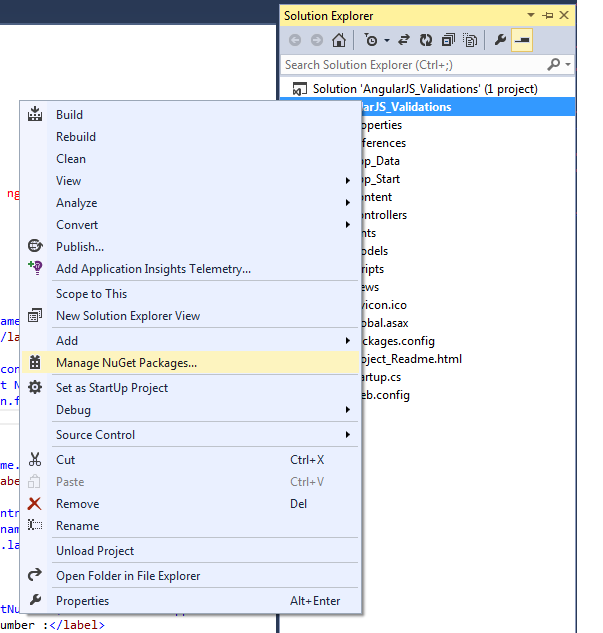Viewport: 603px width, 633px height.
Task: Click the red X Remove icon
Action: click(35, 503)
